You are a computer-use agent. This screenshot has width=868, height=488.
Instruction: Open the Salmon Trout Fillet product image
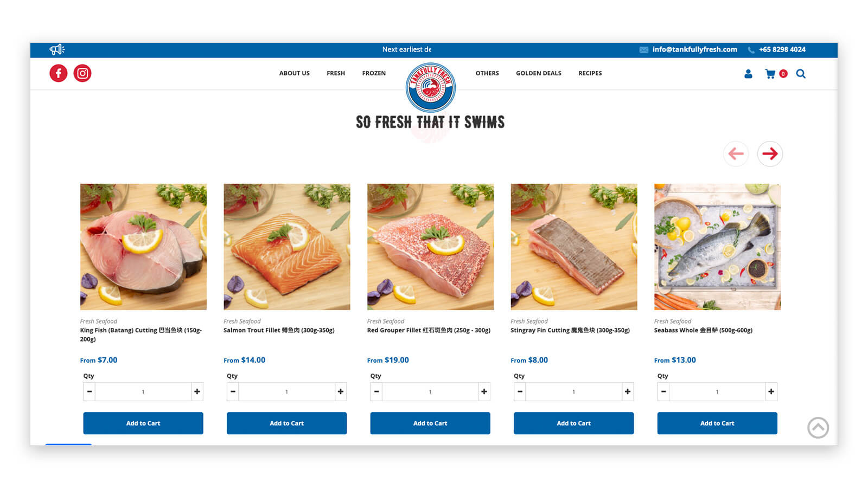(287, 247)
